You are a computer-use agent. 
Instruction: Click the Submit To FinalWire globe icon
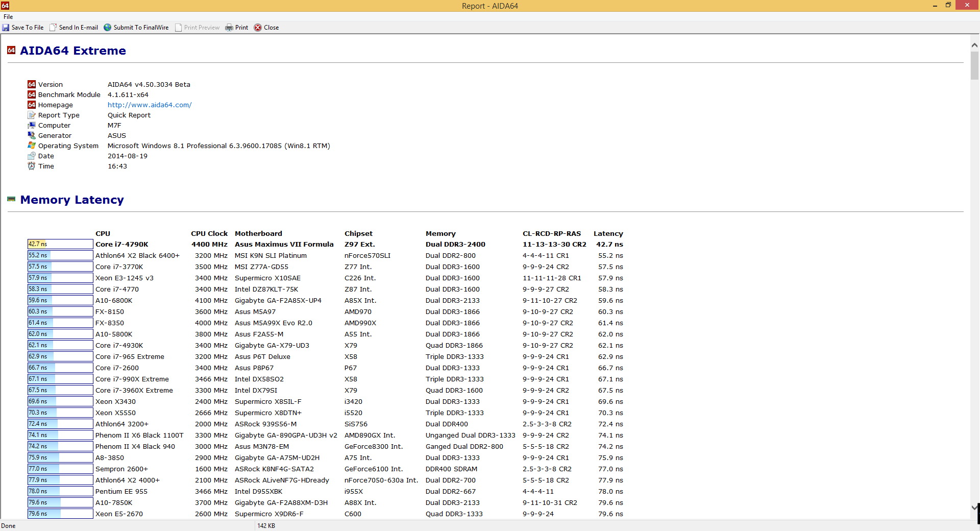107,28
